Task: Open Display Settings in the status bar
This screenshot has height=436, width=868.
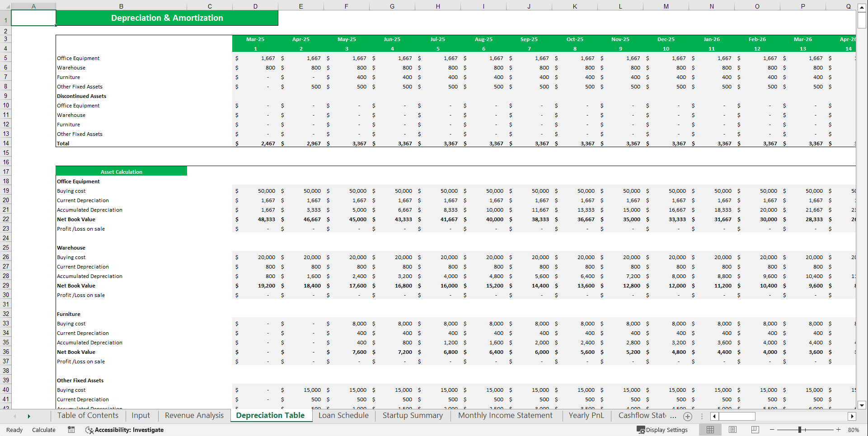Action: click(x=662, y=430)
